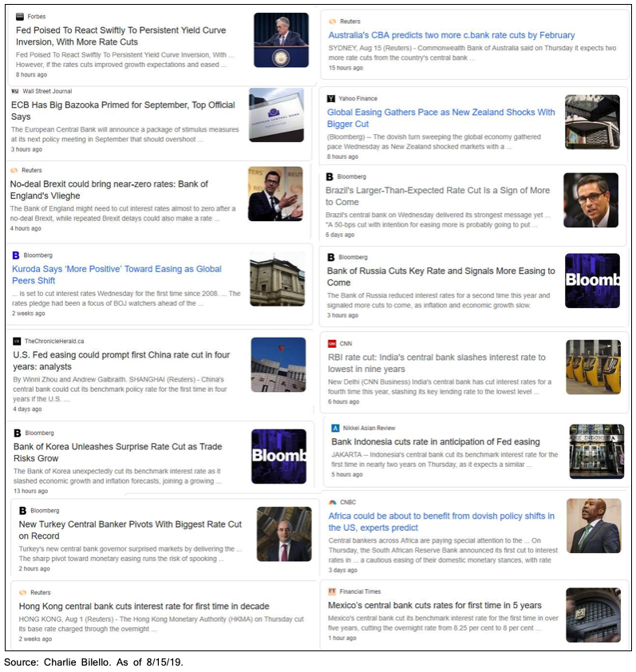This screenshot has width=636, height=672.
Task: Click the TheChronicleHerald.ca source icon
Action: click(x=17, y=341)
